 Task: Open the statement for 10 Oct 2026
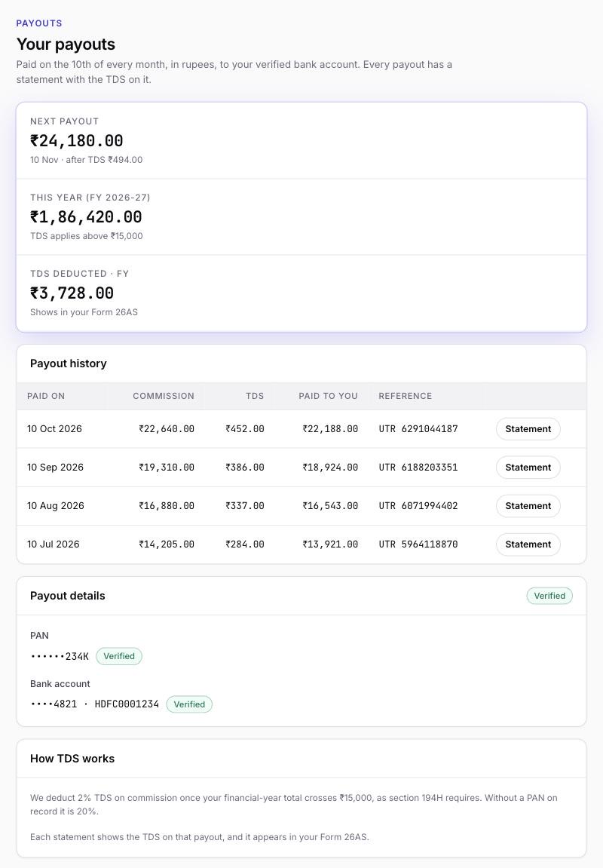528,429
